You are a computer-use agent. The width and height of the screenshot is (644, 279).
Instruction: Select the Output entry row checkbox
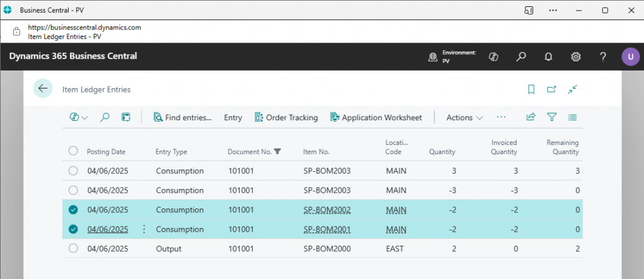pyautogui.click(x=74, y=249)
